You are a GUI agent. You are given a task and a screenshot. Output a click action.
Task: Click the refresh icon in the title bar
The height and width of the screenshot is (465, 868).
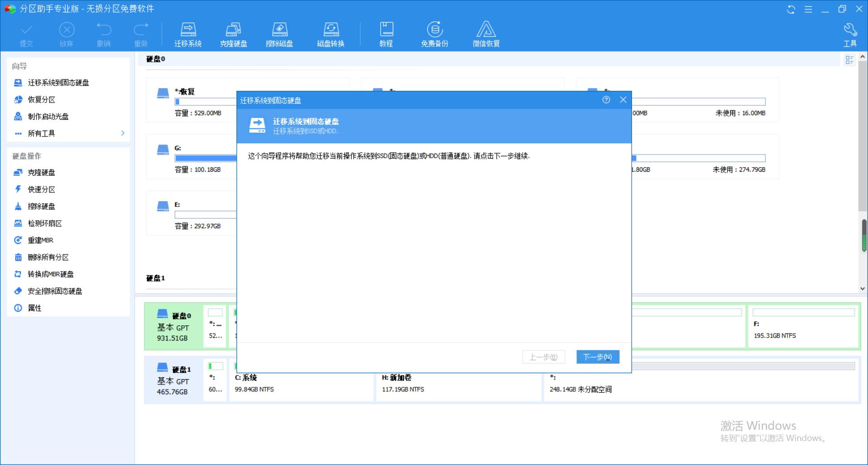click(791, 9)
